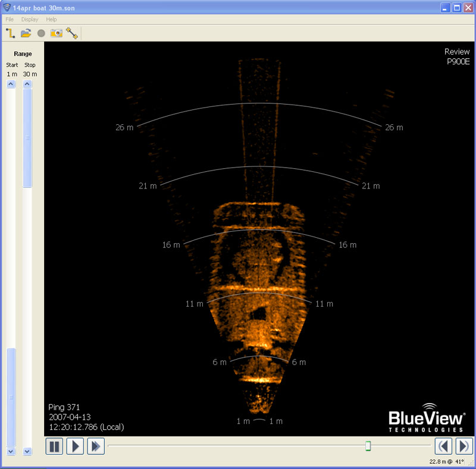Step back one ping
476x469 pixels.
pos(443,446)
